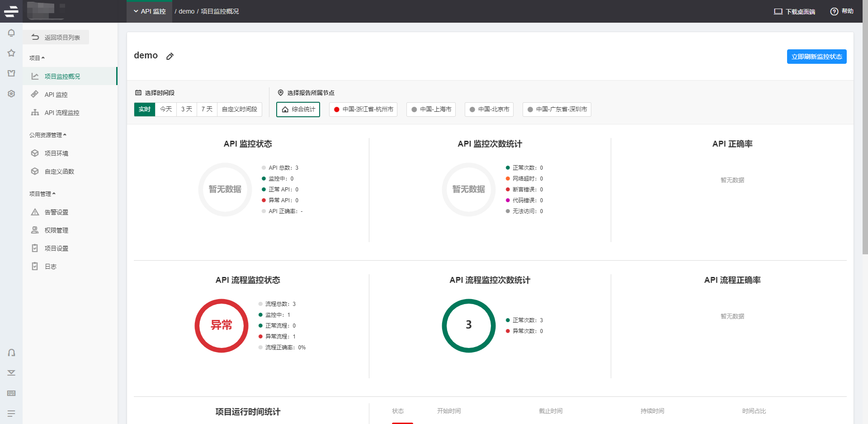Click the 开始时间 column header
Screen dimensions: 868x424
(x=449, y=411)
